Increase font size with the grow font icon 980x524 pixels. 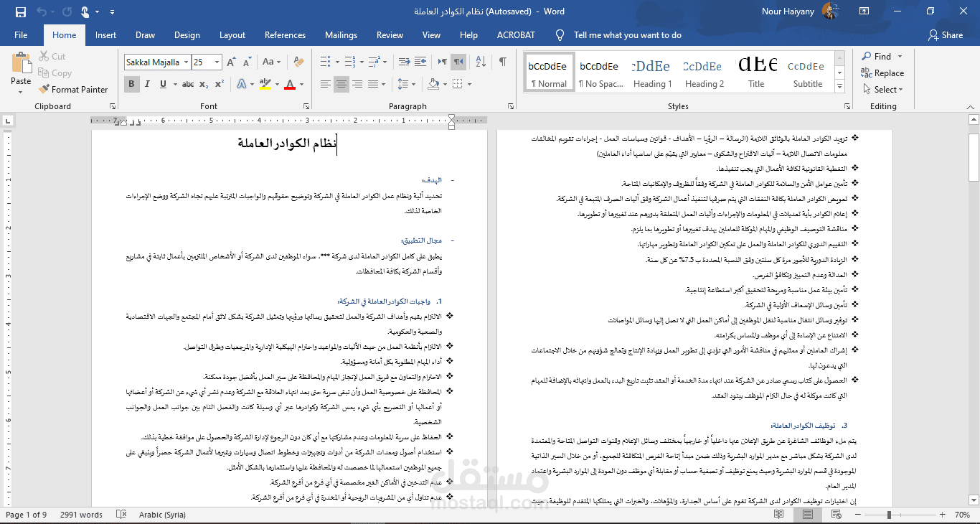click(x=232, y=62)
